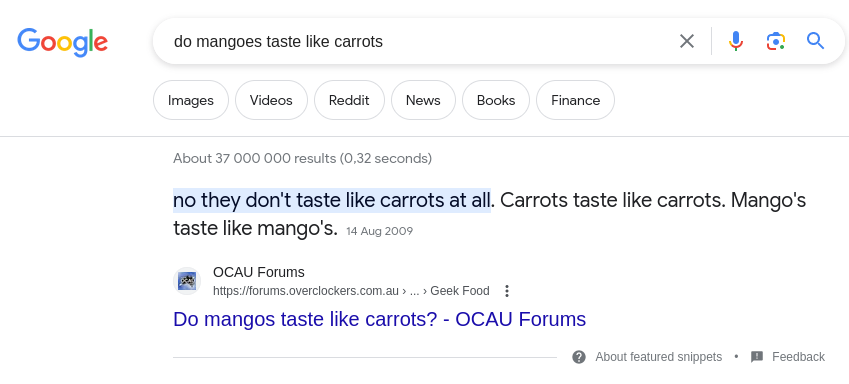Open Google Lens image search icon
This screenshot has width=849, height=384.
pyautogui.click(x=776, y=41)
